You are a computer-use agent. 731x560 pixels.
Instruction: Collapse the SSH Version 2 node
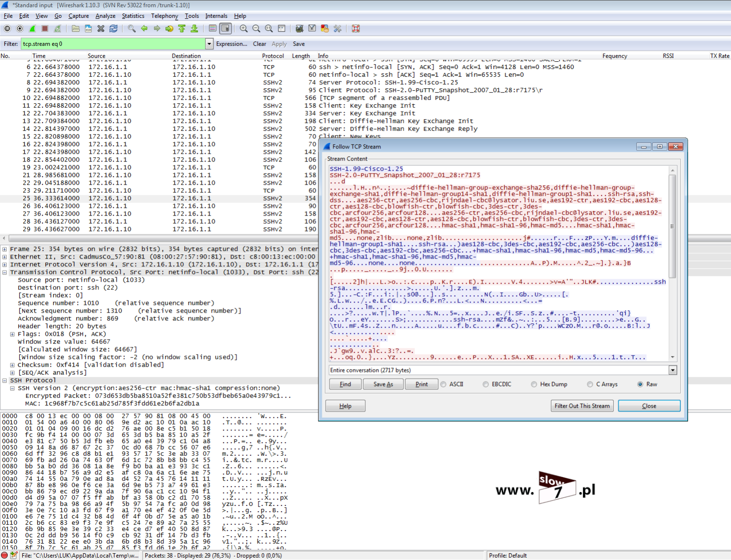12,388
